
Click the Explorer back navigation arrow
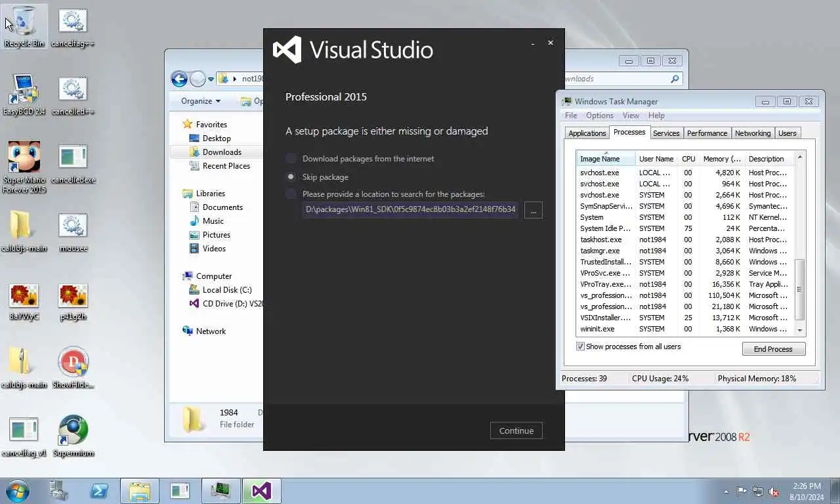[179, 79]
